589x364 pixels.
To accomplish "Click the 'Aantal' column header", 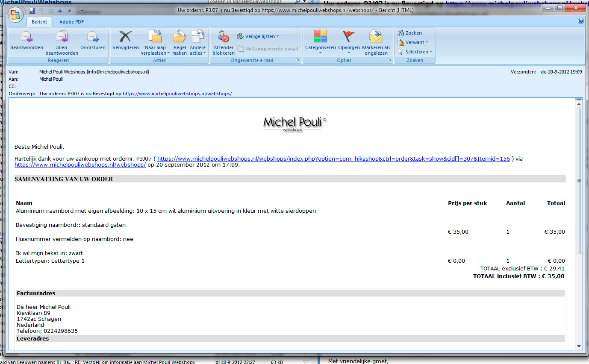I will click(x=515, y=203).
